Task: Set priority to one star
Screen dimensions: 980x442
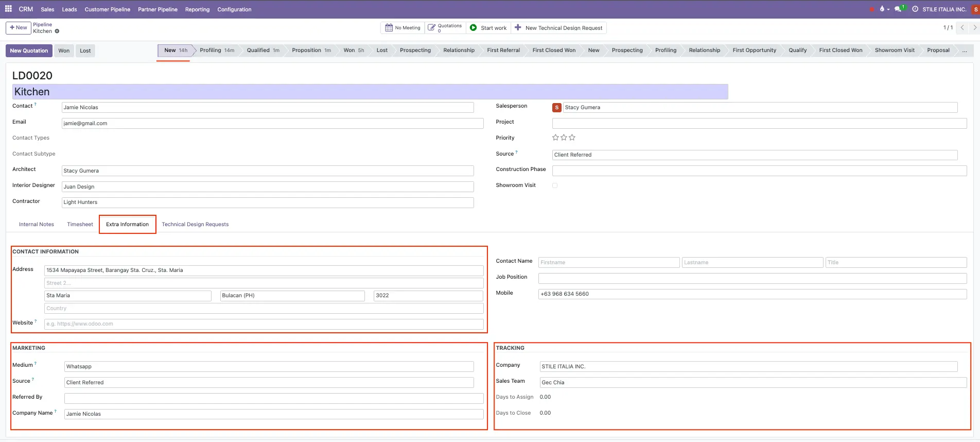Action: click(x=555, y=138)
